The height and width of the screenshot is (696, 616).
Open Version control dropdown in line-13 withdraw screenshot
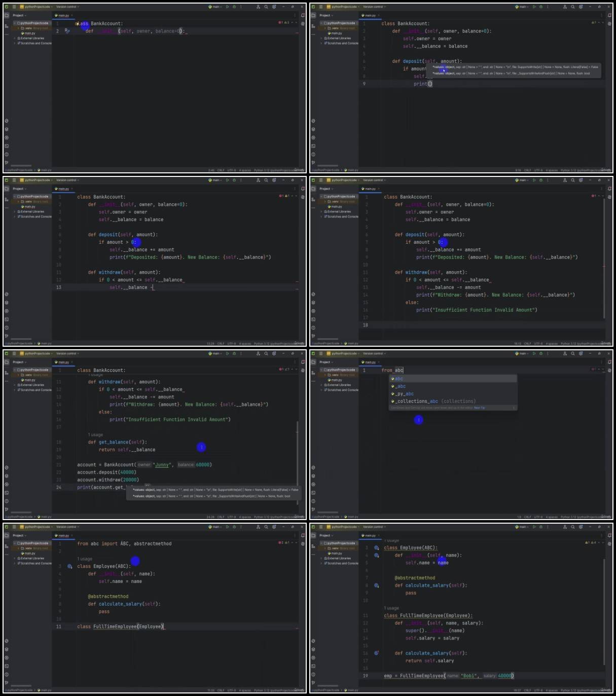pyautogui.click(x=67, y=180)
